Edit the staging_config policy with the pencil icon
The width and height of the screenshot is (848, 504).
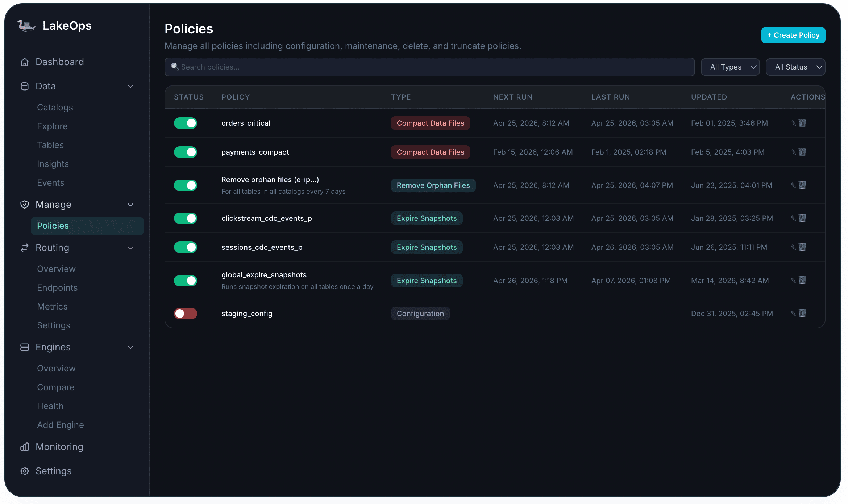point(793,314)
